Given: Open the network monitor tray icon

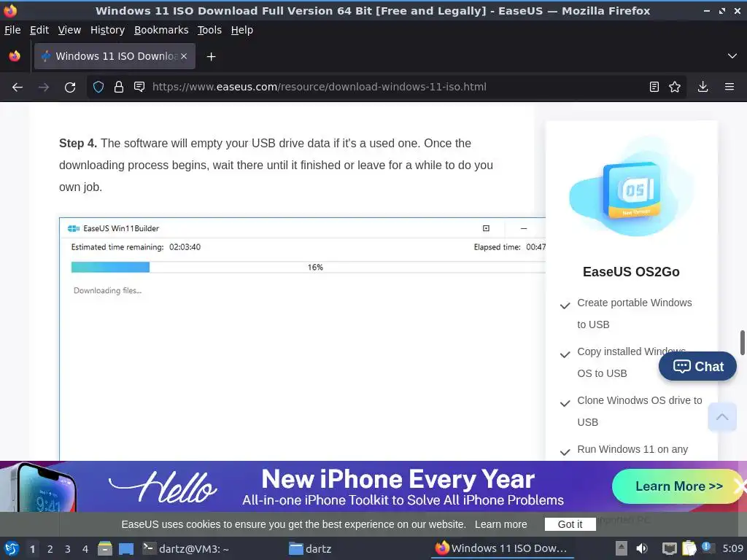Looking at the screenshot, I should 670,548.
